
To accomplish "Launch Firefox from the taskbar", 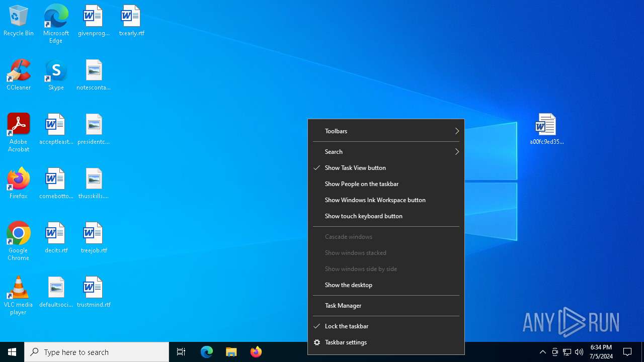I will [x=256, y=352].
